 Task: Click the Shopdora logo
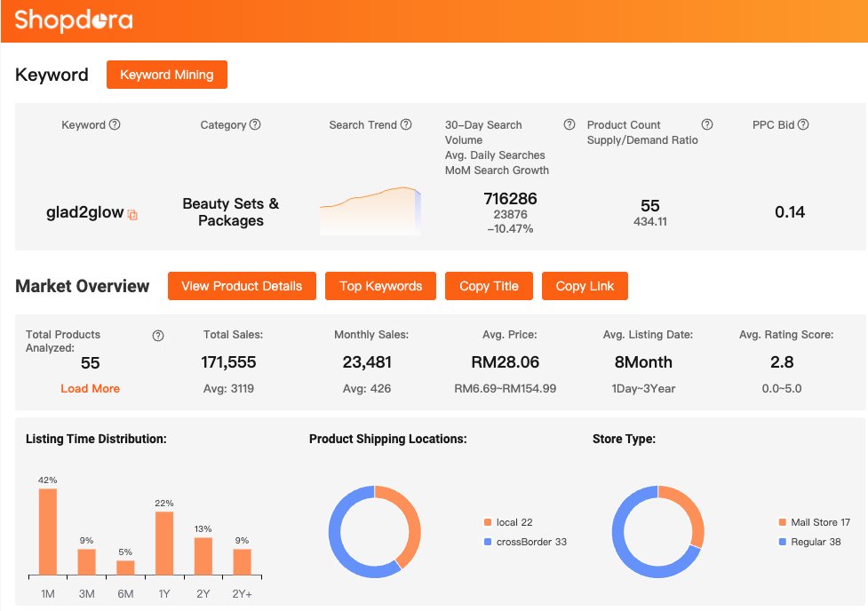(x=74, y=20)
